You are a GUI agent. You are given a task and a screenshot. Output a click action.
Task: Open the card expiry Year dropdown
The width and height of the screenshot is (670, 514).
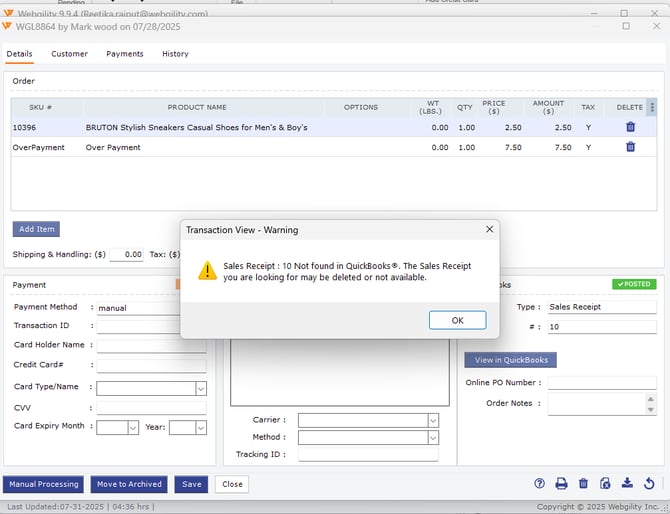(200, 428)
